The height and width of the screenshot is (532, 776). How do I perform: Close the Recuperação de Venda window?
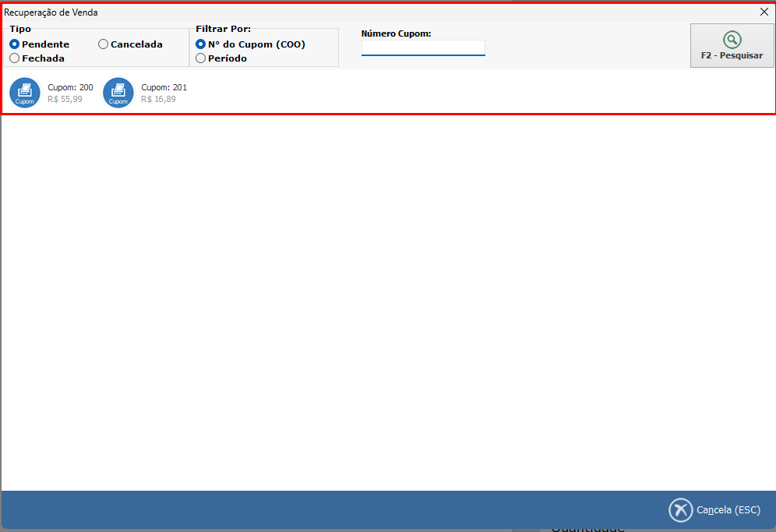click(764, 12)
